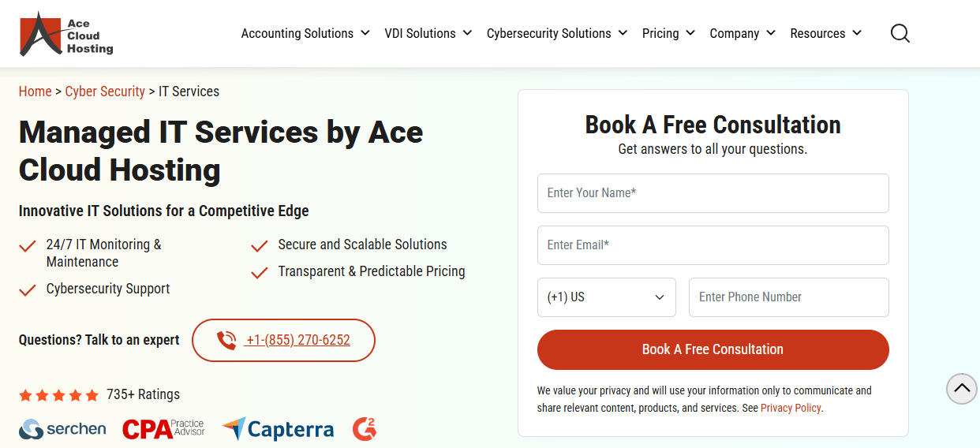Open the (+1) US country code dropdown
Screen dimensions: 980x448
click(x=606, y=297)
